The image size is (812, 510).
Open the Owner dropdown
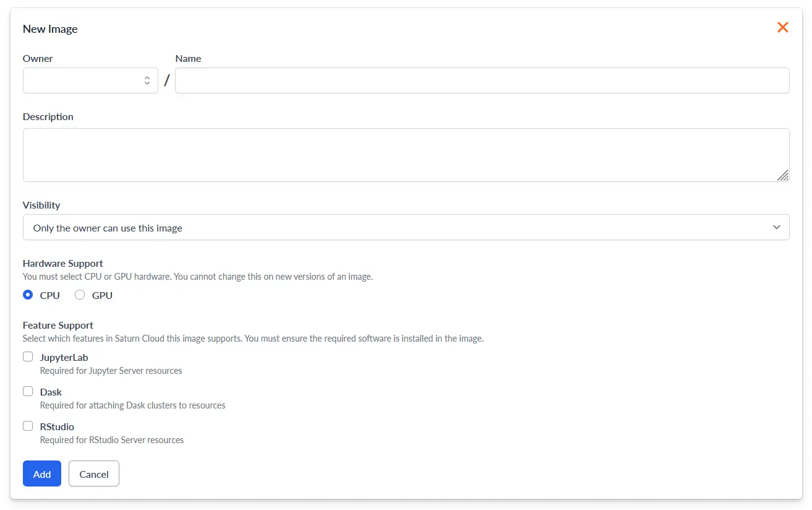point(90,80)
